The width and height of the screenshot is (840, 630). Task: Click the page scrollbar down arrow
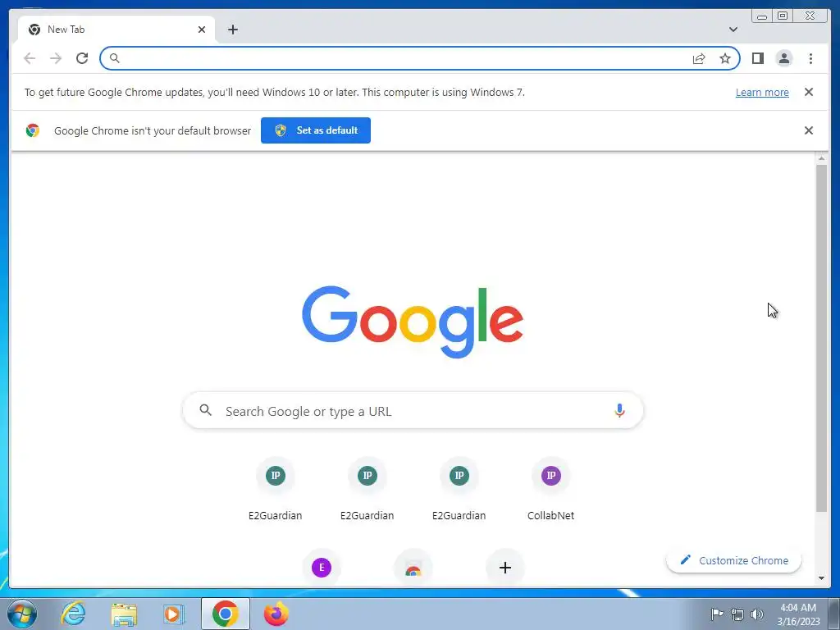point(821,578)
